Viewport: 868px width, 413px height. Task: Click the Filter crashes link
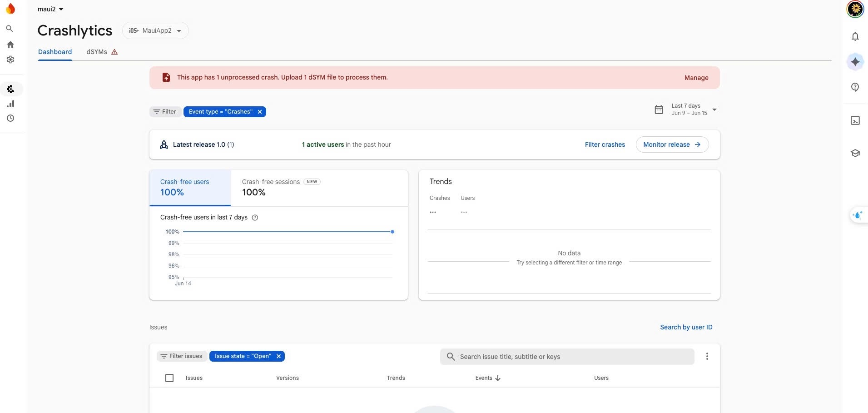tap(605, 144)
